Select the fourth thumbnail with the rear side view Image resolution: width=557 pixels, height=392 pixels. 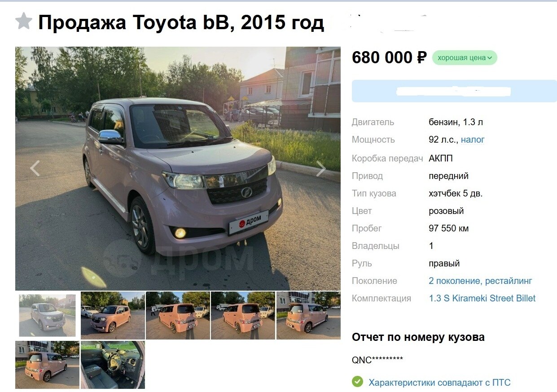coord(243,315)
